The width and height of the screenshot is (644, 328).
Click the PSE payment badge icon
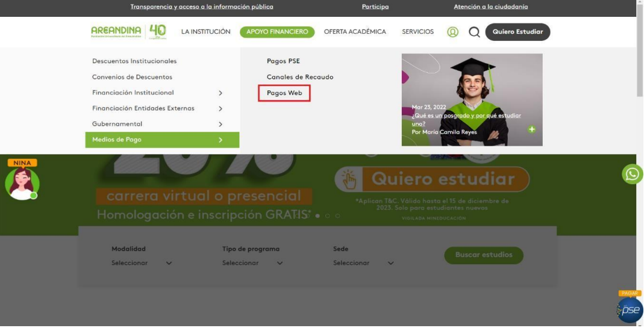(x=630, y=309)
